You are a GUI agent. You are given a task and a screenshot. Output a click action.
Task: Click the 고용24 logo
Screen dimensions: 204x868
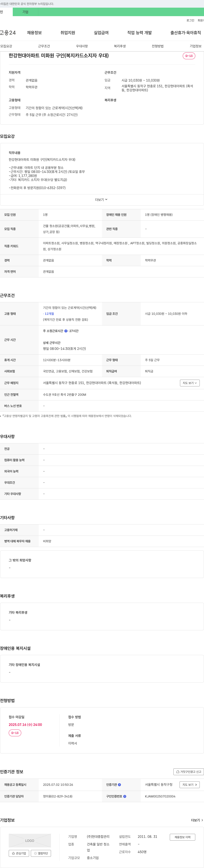pos(8,33)
